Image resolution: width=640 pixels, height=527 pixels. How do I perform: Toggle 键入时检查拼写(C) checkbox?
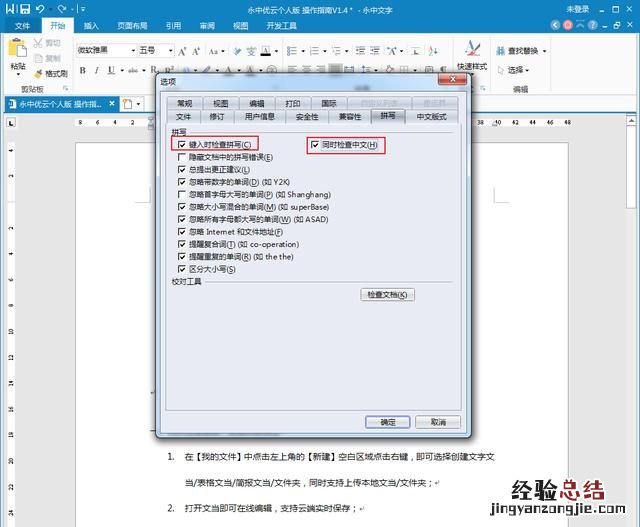182,145
